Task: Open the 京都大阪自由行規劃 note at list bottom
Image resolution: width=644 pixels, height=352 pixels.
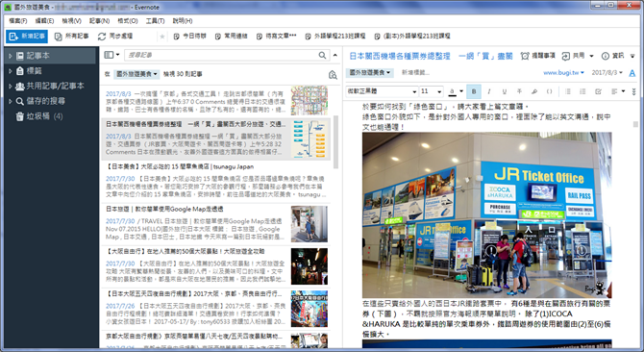Action: pyautogui.click(x=215, y=339)
